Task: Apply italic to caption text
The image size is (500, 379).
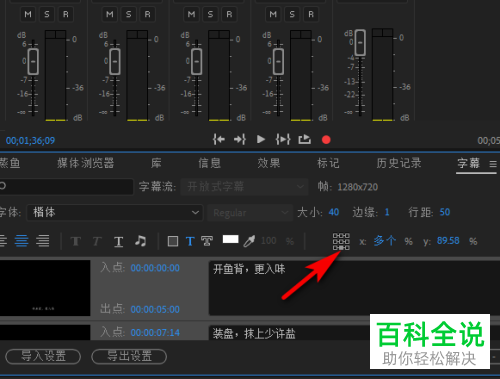Action: [x=97, y=241]
